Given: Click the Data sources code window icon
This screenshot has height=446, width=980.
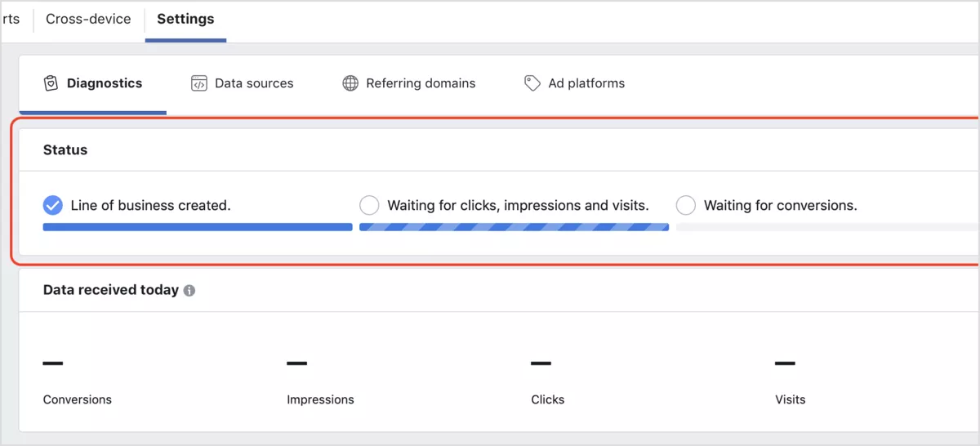Looking at the screenshot, I should point(198,83).
